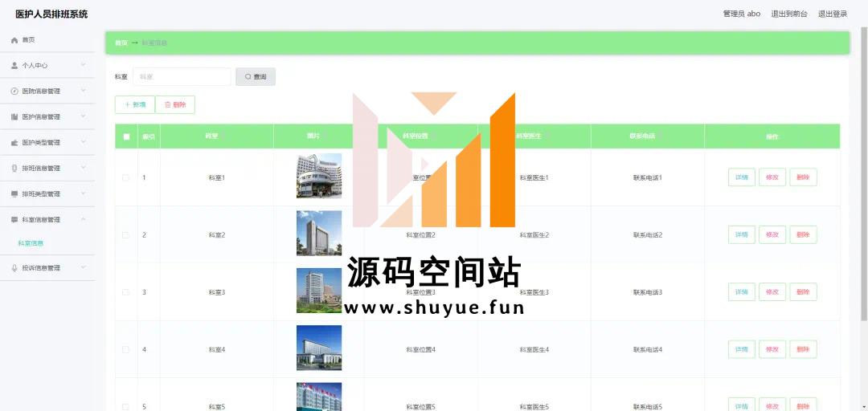Click 删除 for row 科室4

(x=803, y=349)
